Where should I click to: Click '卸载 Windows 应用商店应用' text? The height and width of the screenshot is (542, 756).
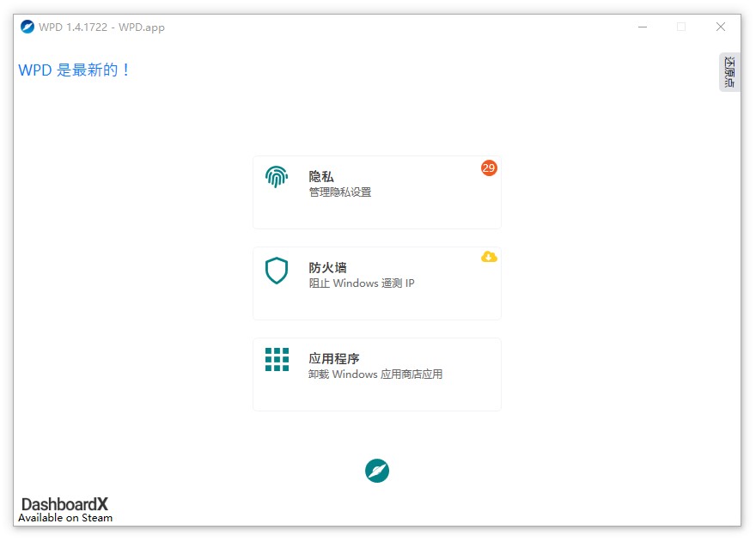tap(375, 375)
